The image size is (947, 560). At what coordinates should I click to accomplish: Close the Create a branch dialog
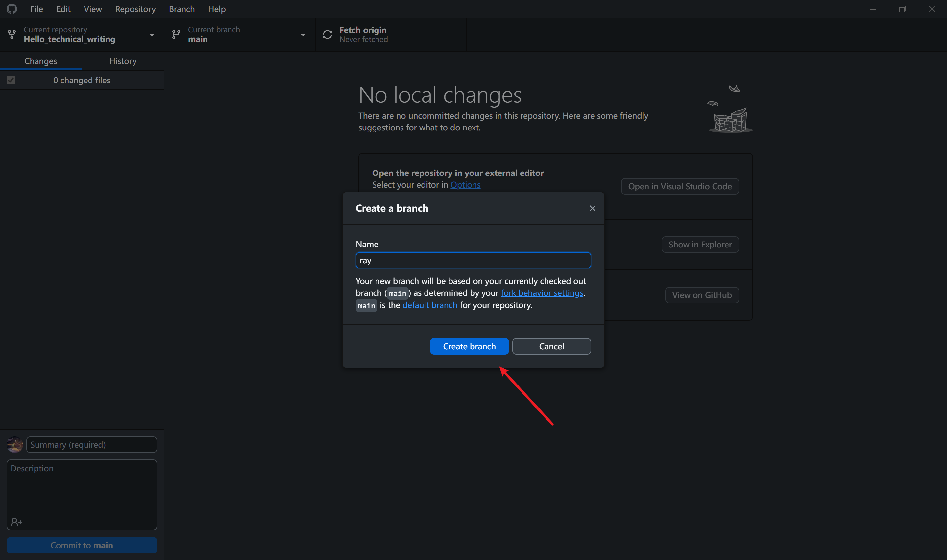click(592, 208)
